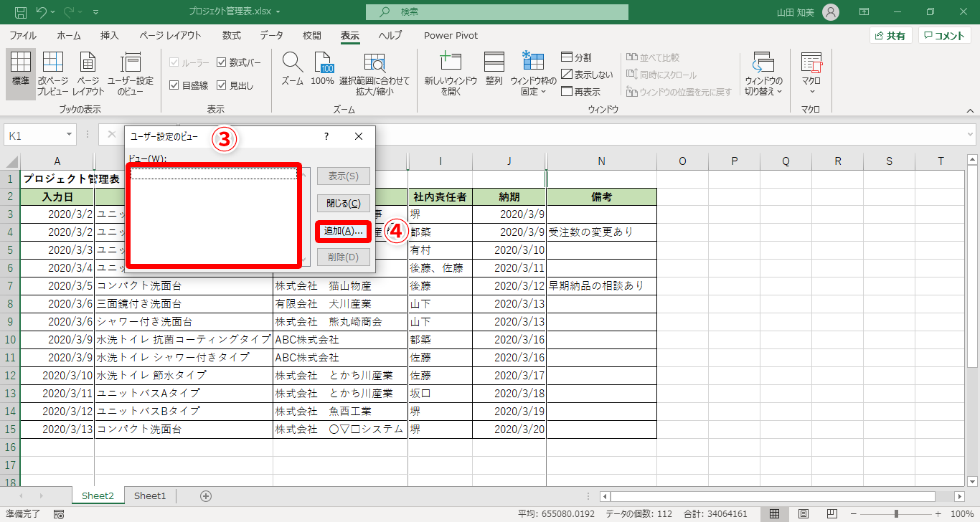Go to the ページレイアウト ribbon tab
Image resolution: width=980 pixels, height=522 pixels.
(171, 35)
